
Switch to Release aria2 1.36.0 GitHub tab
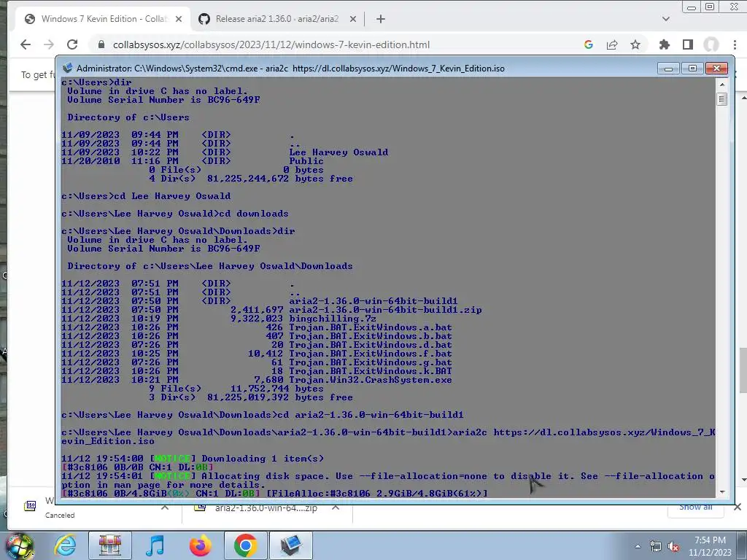(277, 19)
